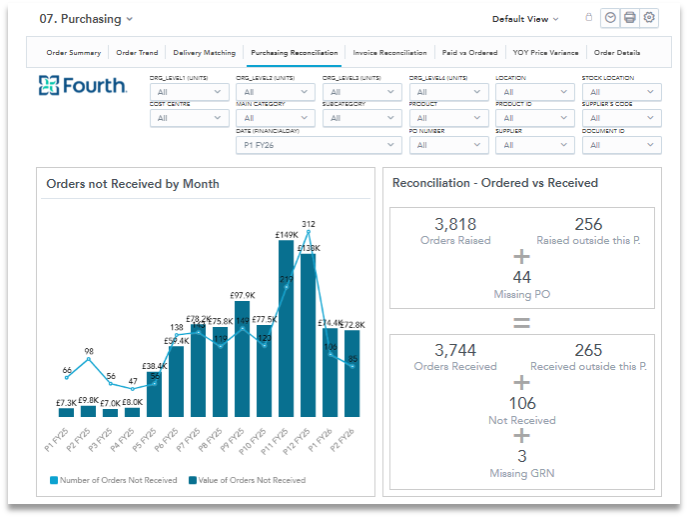Expand the 07. Purchasing title chevron
The height and width of the screenshot is (518, 688).
click(x=129, y=19)
